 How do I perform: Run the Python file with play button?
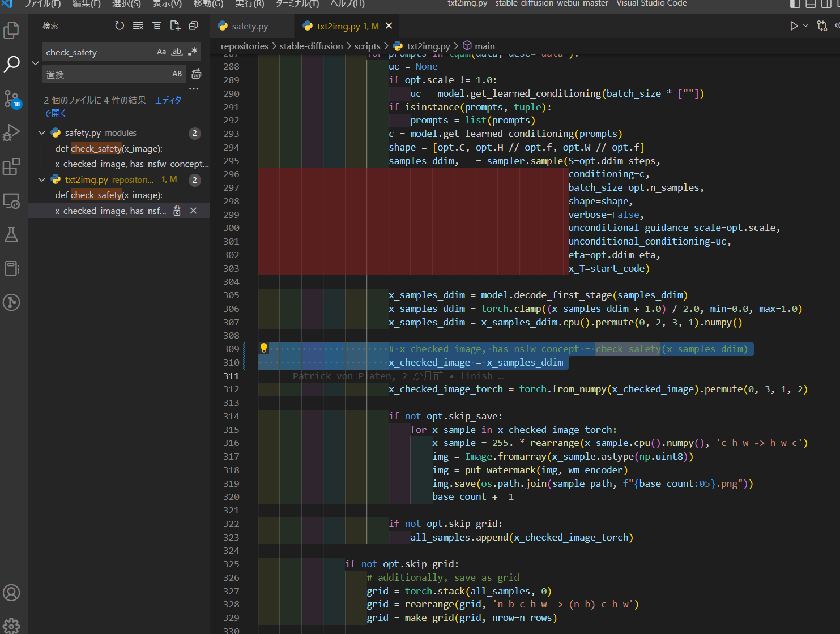point(794,25)
